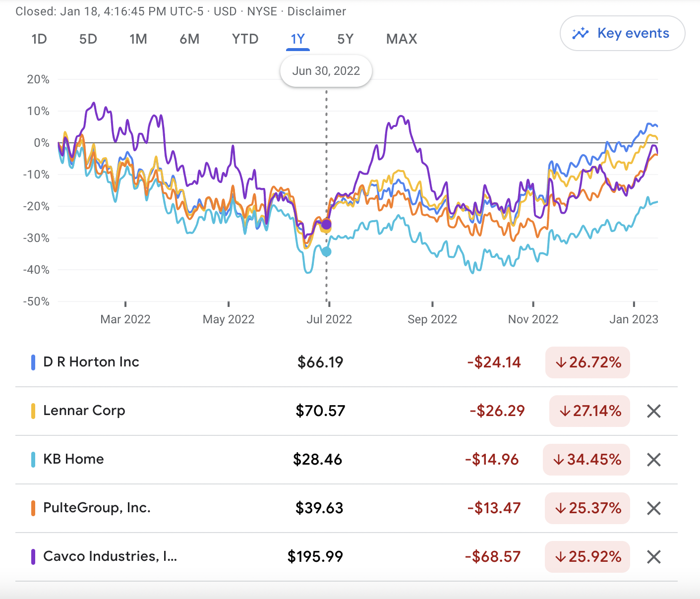Click the Key events sparkle icon

[x=580, y=34]
